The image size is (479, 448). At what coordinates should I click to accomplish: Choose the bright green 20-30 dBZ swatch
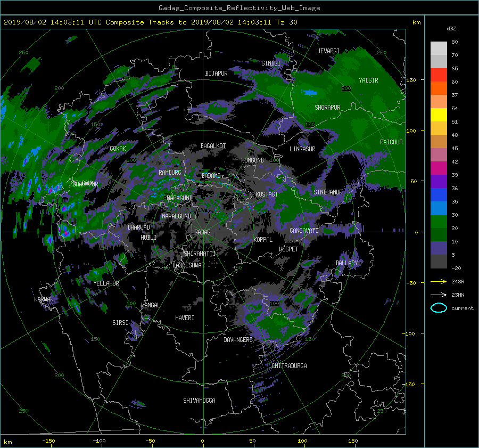(x=439, y=222)
